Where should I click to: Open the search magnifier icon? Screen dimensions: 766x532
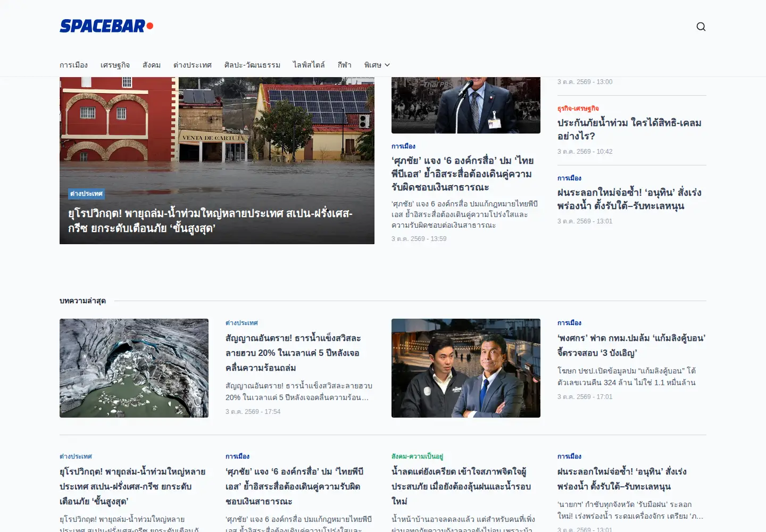pyautogui.click(x=701, y=27)
